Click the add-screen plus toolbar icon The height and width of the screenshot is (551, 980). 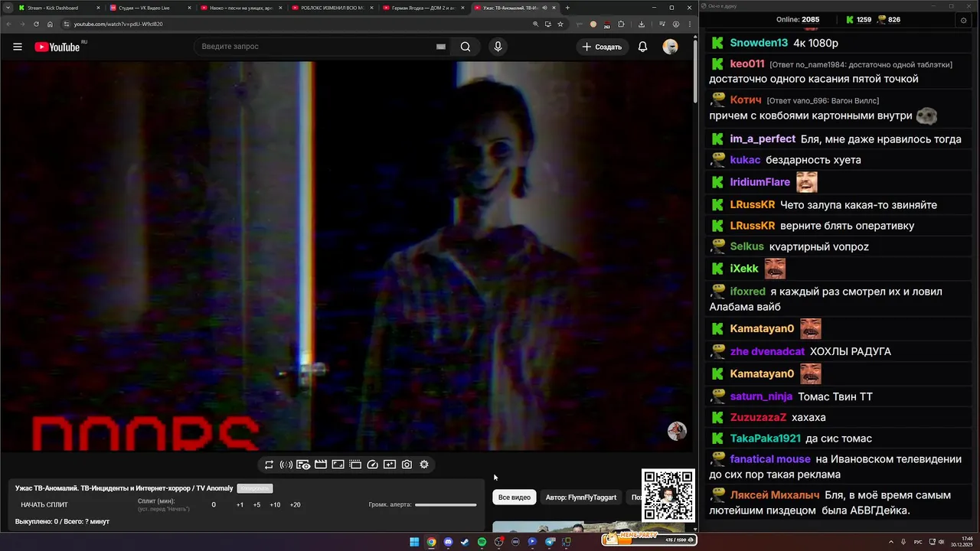pos(390,465)
